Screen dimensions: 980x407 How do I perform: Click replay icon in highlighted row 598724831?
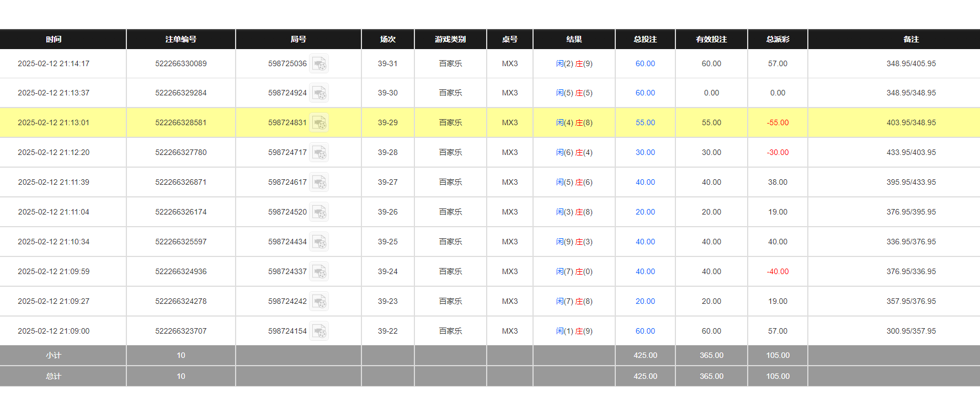click(x=319, y=123)
